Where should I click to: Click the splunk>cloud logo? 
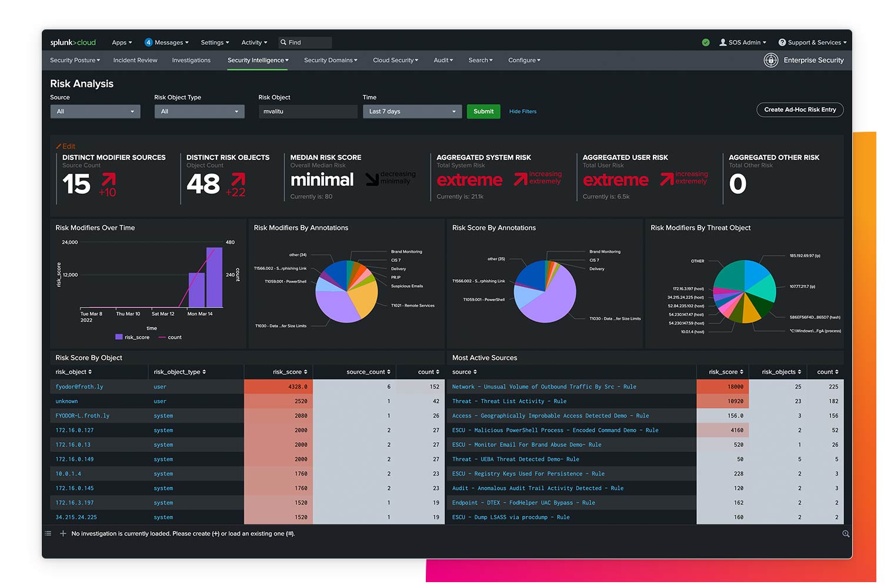click(x=72, y=42)
